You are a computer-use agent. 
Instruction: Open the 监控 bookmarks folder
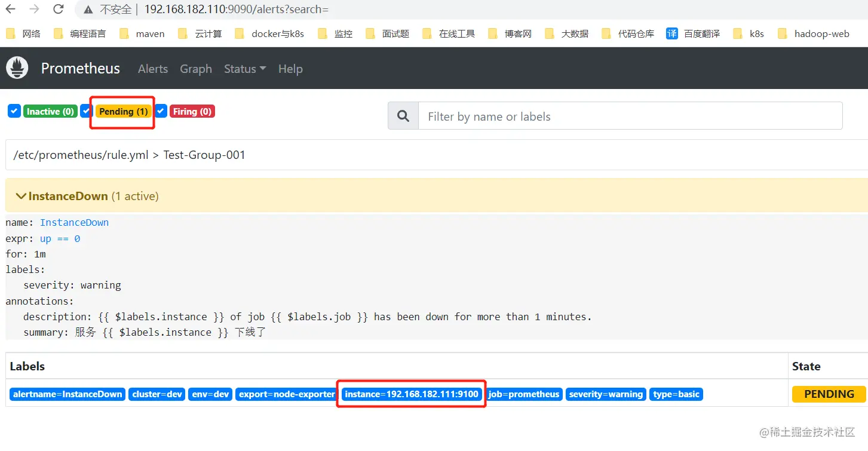click(x=335, y=33)
